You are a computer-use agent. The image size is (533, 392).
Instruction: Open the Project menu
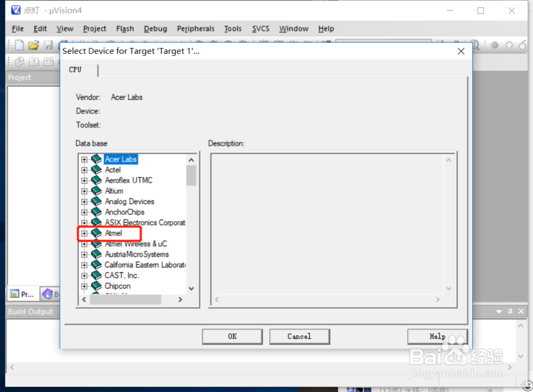pos(94,29)
